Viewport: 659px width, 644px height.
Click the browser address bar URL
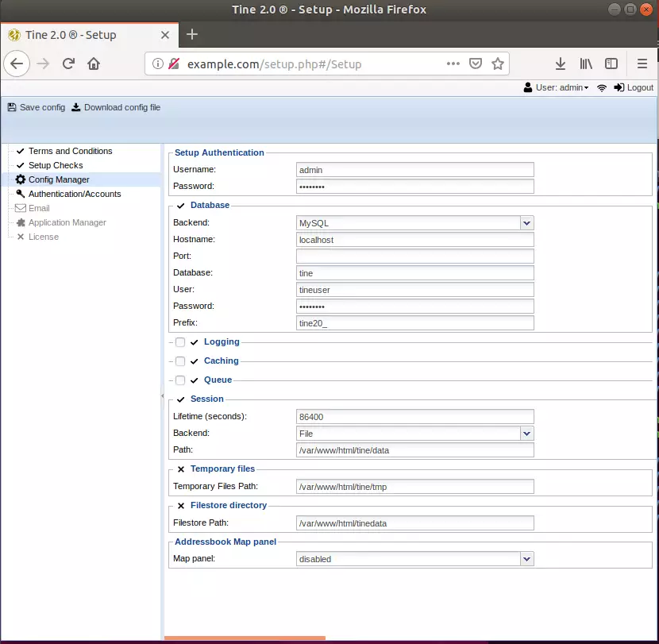(274, 64)
